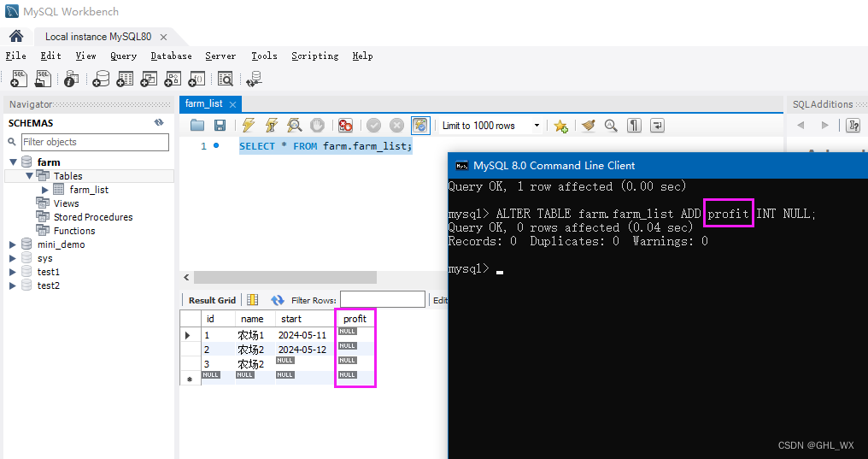Viewport: 868px width, 459px height.
Task: Open a SQL script file icon
Action: (x=43, y=79)
